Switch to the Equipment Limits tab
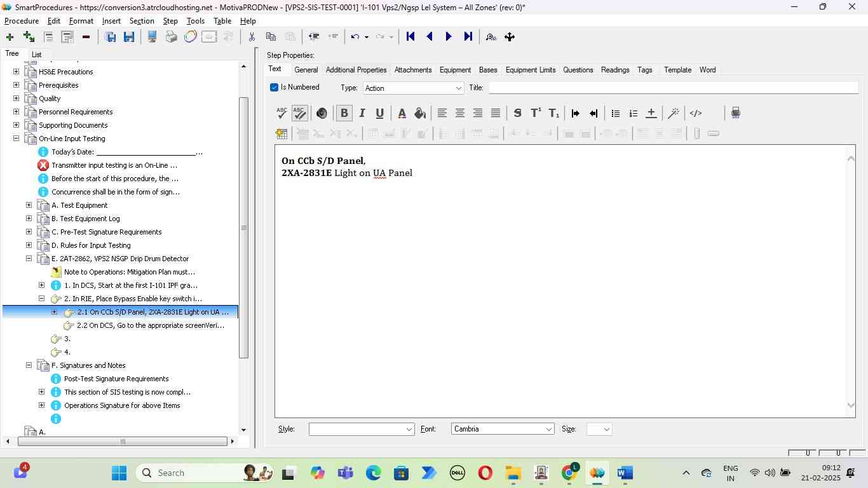The image size is (868, 488). (x=531, y=70)
